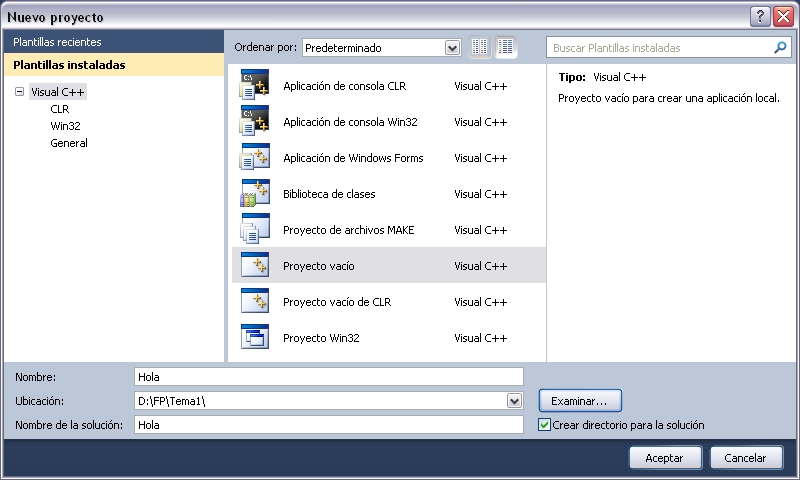Toggle Crear directorio para la solución checkbox

[544, 424]
